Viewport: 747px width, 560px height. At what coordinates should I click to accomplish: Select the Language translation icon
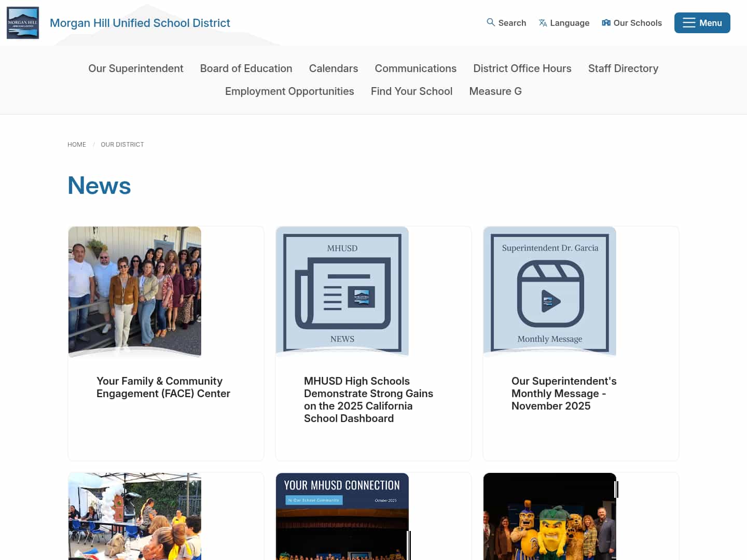pos(543,23)
